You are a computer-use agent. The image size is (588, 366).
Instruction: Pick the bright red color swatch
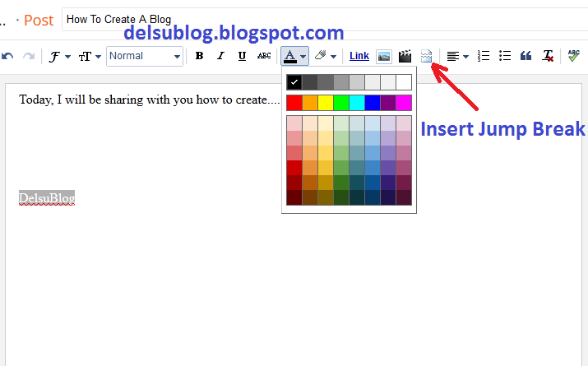pyautogui.click(x=294, y=103)
